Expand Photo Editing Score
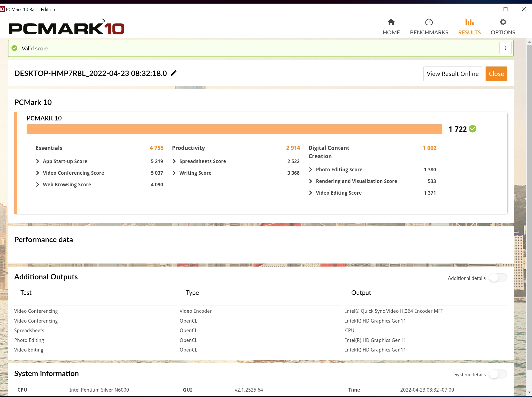Image resolution: width=532 pixels, height=397 pixels. click(x=310, y=170)
